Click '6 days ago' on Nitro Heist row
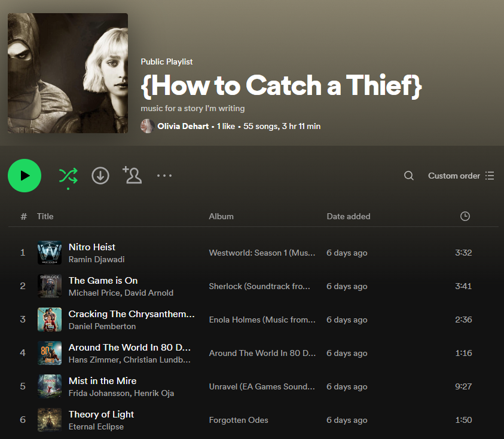 tap(347, 253)
